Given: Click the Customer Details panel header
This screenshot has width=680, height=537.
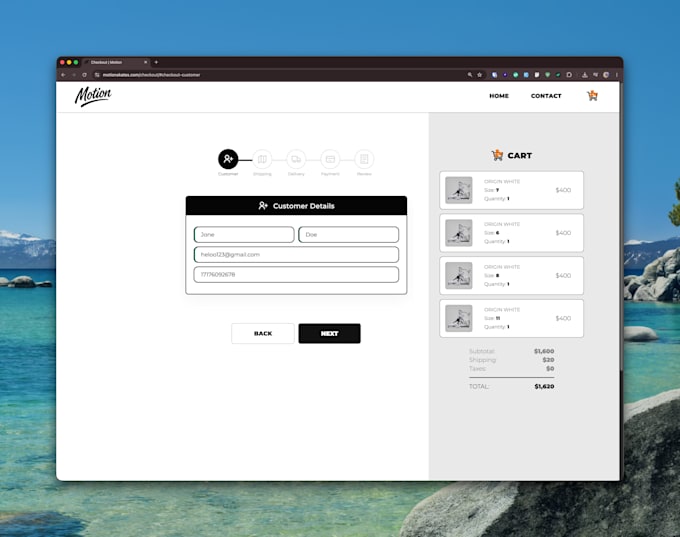Looking at the screenshot, I should 296,206.
